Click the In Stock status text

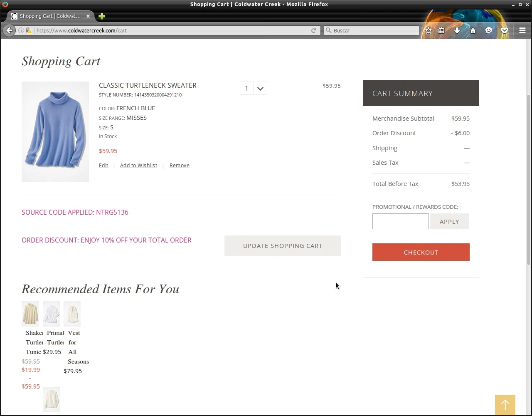[x=108, y=136]
